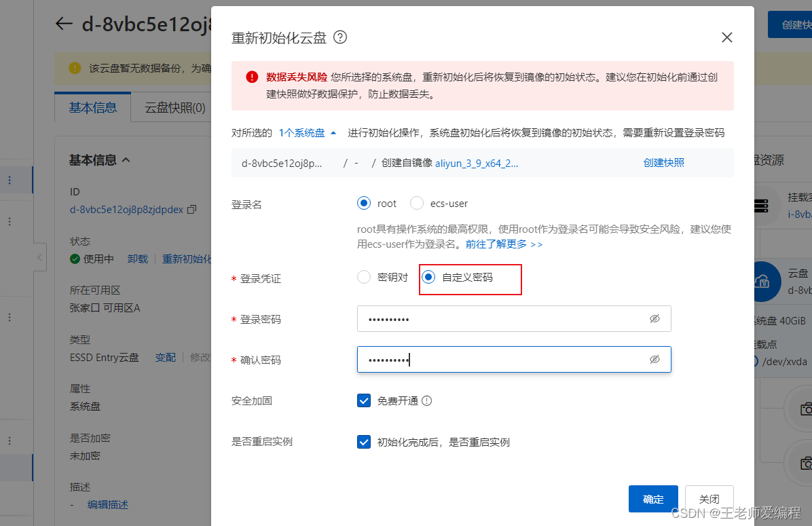
Task: Copy disk ID d-8vbc5e12oj8p8zjdpdex icon
Action: tap(191, 210)
